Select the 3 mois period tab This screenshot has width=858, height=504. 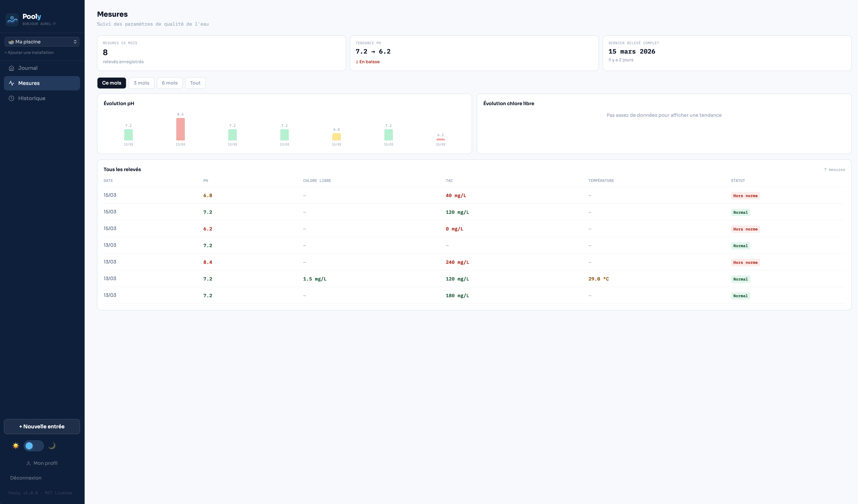(141, 83)
